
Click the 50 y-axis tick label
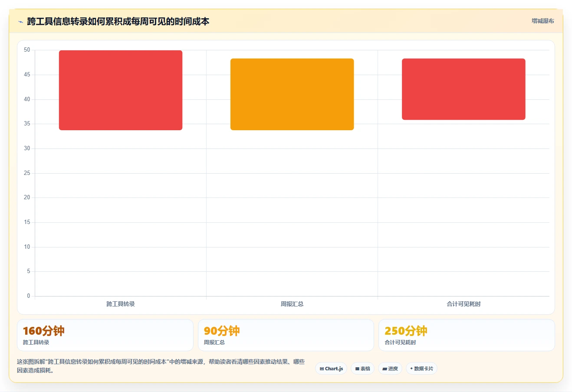click(x=27, y=50)
